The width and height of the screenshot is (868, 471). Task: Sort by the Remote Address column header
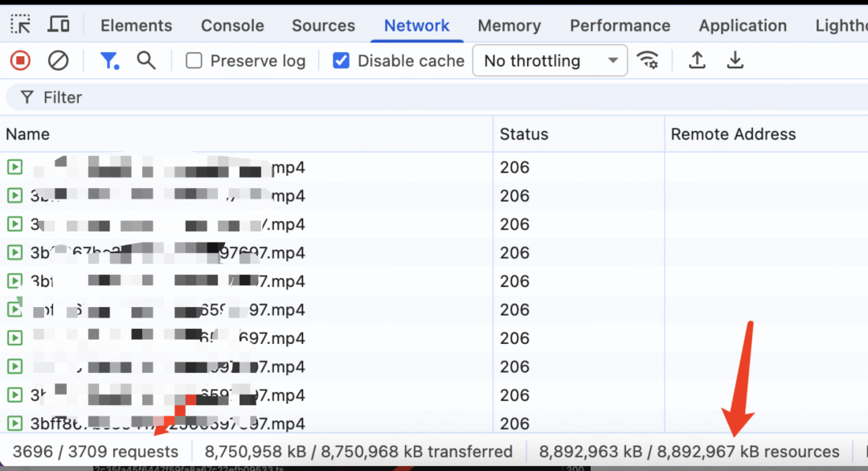click(x=767, y=134)
